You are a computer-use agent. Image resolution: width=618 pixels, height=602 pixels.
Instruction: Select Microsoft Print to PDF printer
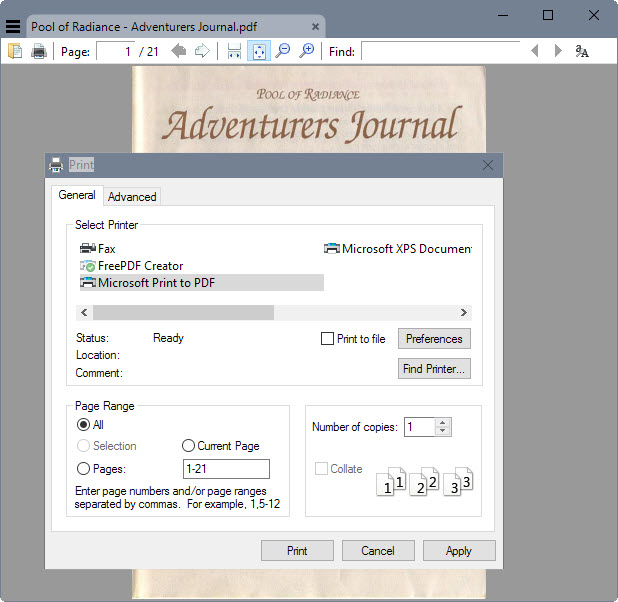pyautogui.click(x=201, y=283)
